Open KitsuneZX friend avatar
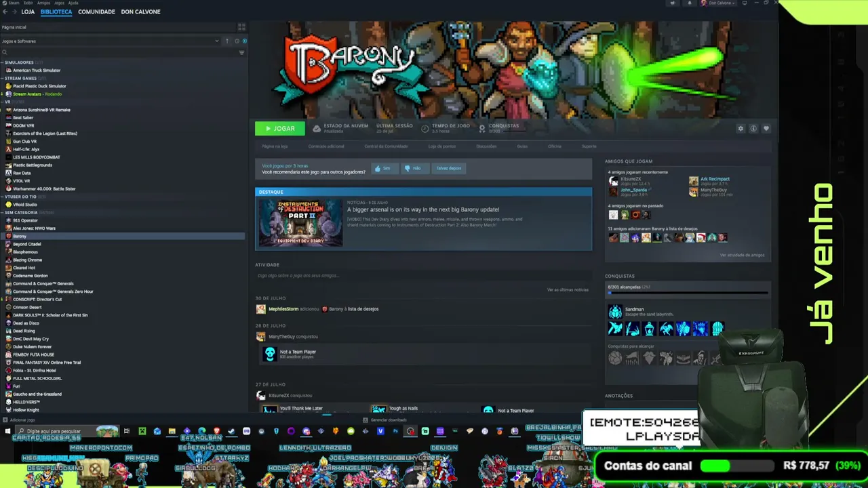Screen dimensions: 868x488 pyautogui.click(x=613, y=181)
